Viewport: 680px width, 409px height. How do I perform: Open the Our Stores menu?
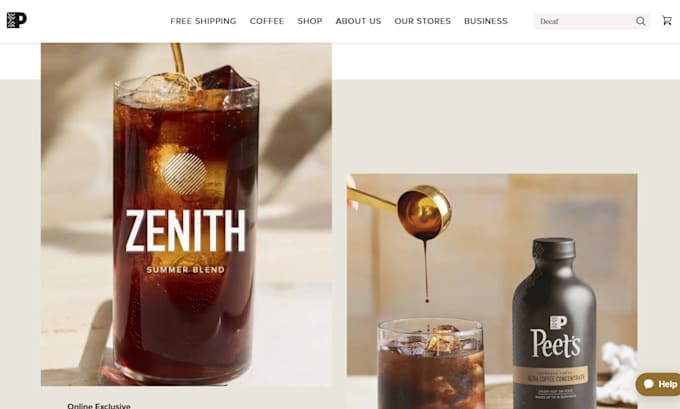[x=422, y=21]
